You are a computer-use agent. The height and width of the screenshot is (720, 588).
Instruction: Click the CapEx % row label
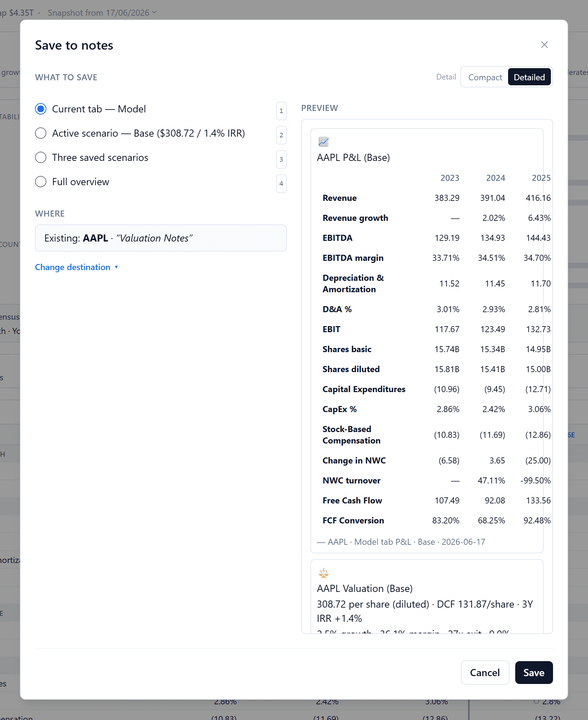(x=340, y=409)
